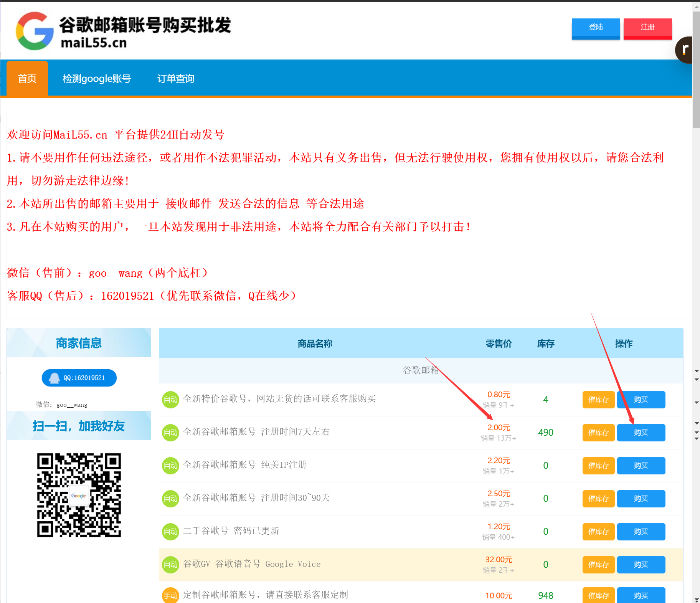The image size is (700, 603).
Task: Click 催库存 for 二手谷歌号
Action: coord(598,532)
